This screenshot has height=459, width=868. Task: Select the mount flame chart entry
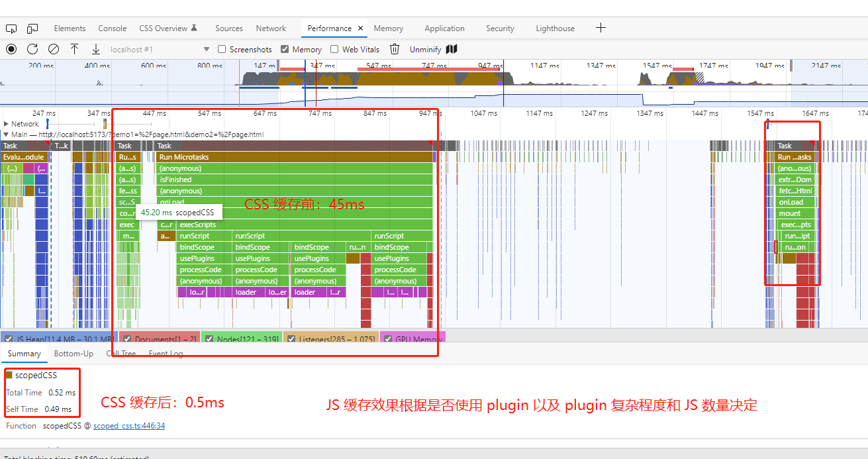tap(794, 213)
